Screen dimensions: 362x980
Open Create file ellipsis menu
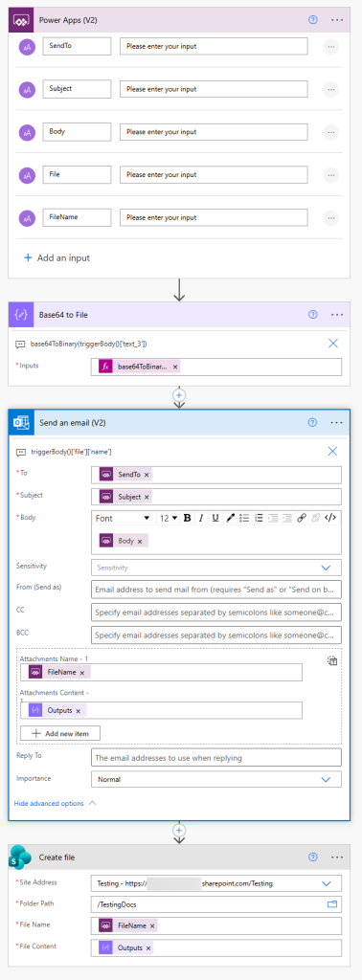pyautogui.click(x=338, y=857)
